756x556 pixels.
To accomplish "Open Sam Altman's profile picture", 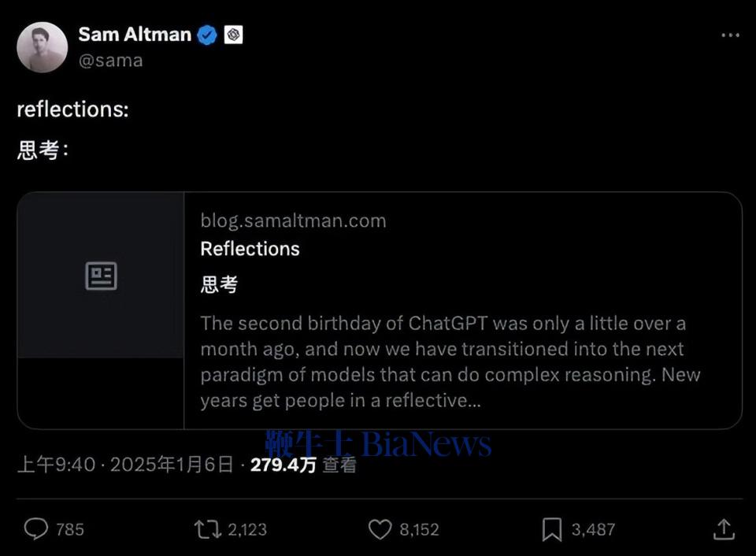I will (x=42, y=47).
